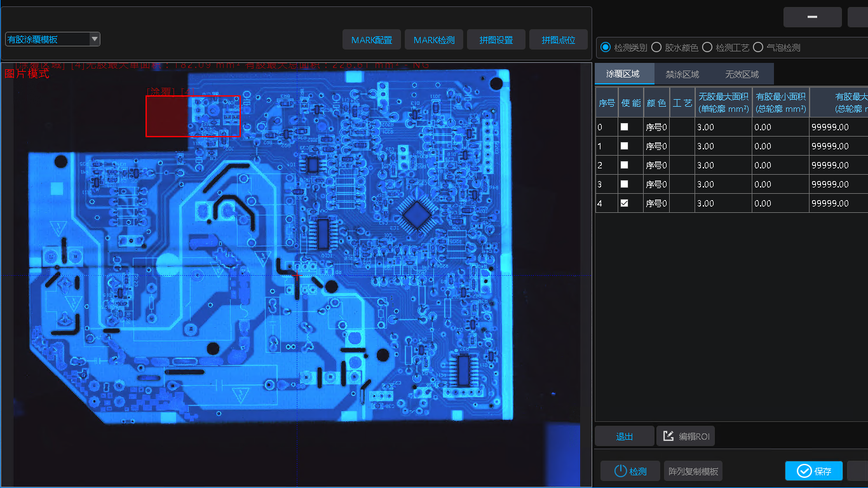Select the 涂覆区域 tab
This screenshot has height=488, width=868.
pyautogui.click(x=623, y=74)
